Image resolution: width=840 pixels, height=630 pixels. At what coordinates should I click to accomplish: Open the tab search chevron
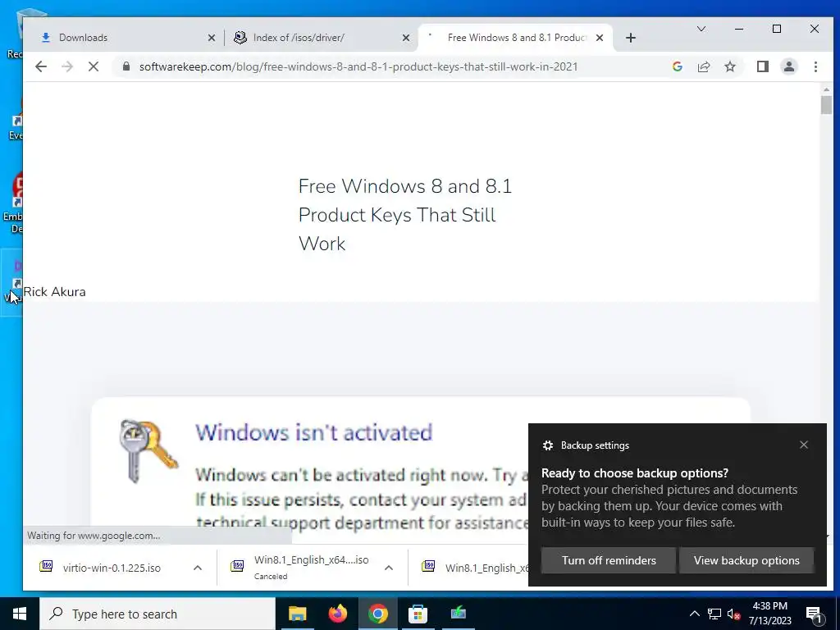(701, 29)
